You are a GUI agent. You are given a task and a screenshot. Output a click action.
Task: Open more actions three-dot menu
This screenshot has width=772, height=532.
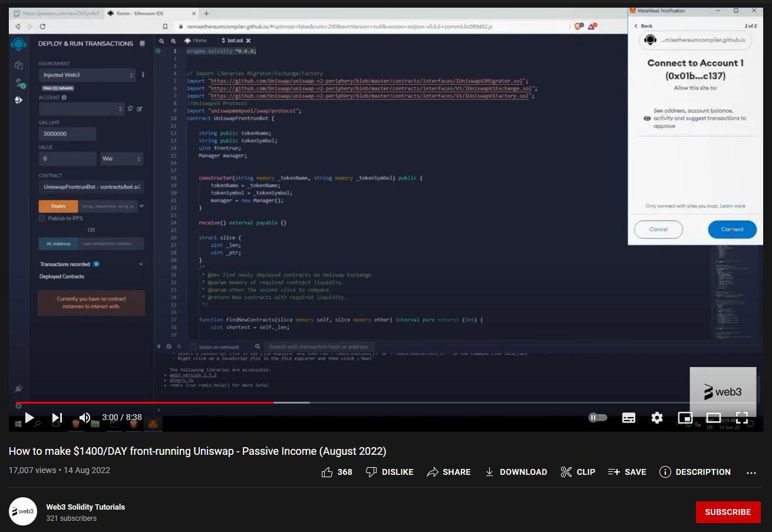(751, 472)
